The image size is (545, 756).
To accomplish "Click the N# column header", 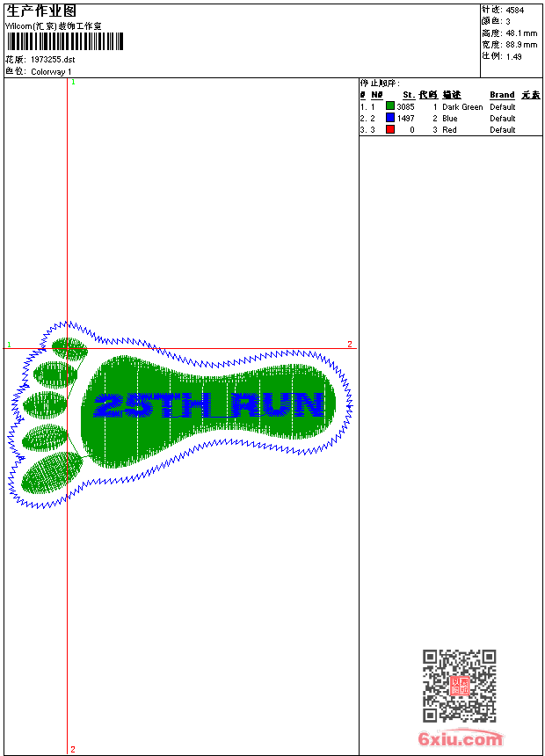I will click(x=377, y=95).
